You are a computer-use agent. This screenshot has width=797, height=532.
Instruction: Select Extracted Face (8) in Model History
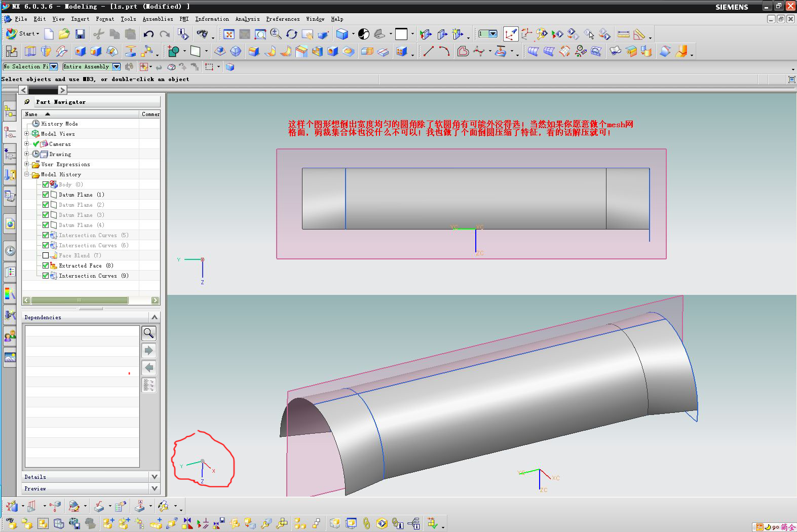coord(86,265)
